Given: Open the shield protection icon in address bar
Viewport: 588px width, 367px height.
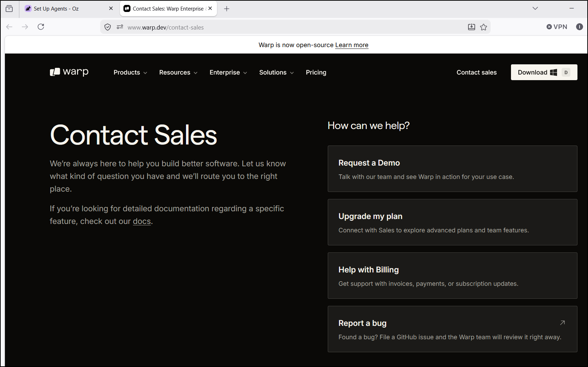Looking at the screenshot, I should (108, 27).
